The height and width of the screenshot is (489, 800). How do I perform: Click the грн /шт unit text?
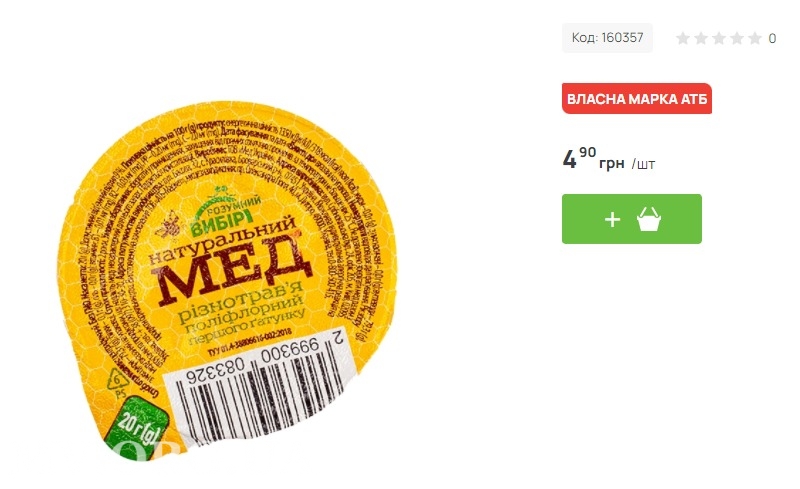[x=627, y=164]
